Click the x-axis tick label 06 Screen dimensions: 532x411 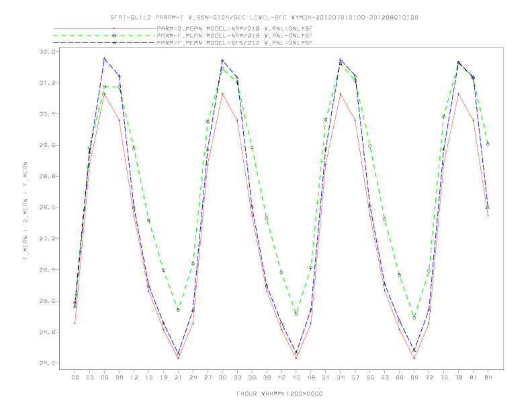tap(105, 377)
